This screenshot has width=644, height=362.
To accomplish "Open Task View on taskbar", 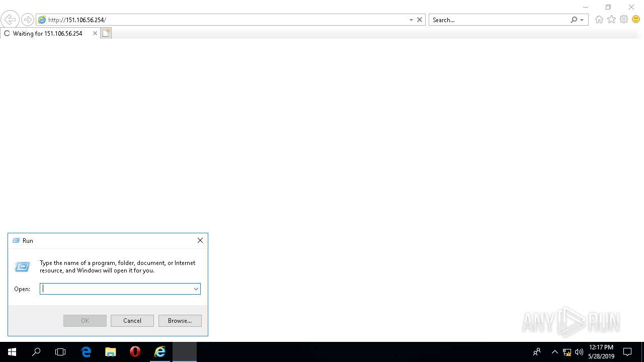I will point(60,352).
